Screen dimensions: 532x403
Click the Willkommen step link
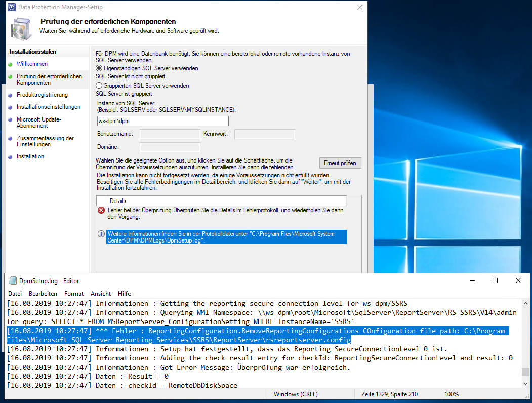pos(32,64)
